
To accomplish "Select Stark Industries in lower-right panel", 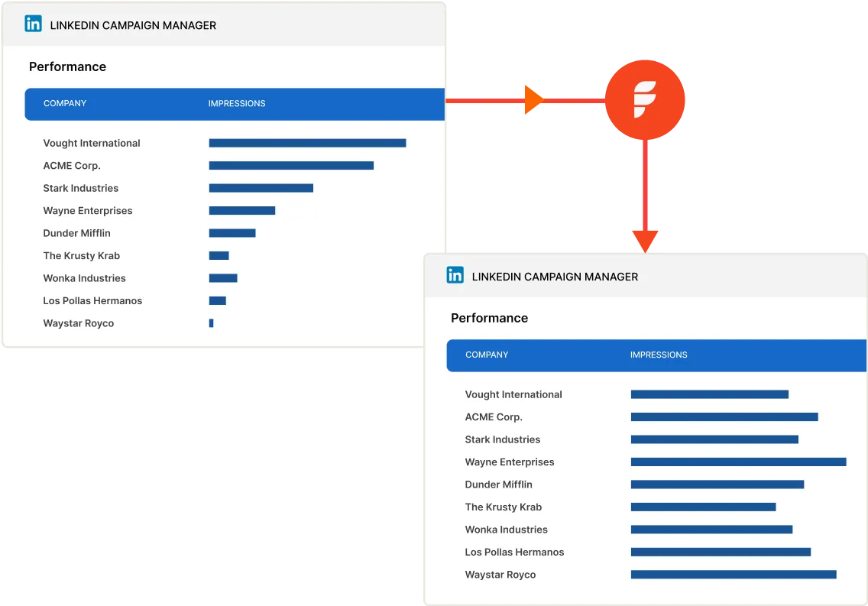I will click(503, 439).
